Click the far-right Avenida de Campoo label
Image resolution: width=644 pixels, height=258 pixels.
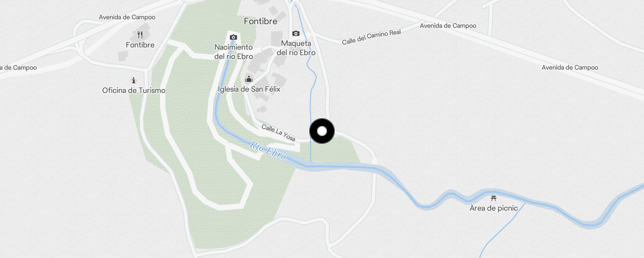pyautogui.click(x=570, y=68)
